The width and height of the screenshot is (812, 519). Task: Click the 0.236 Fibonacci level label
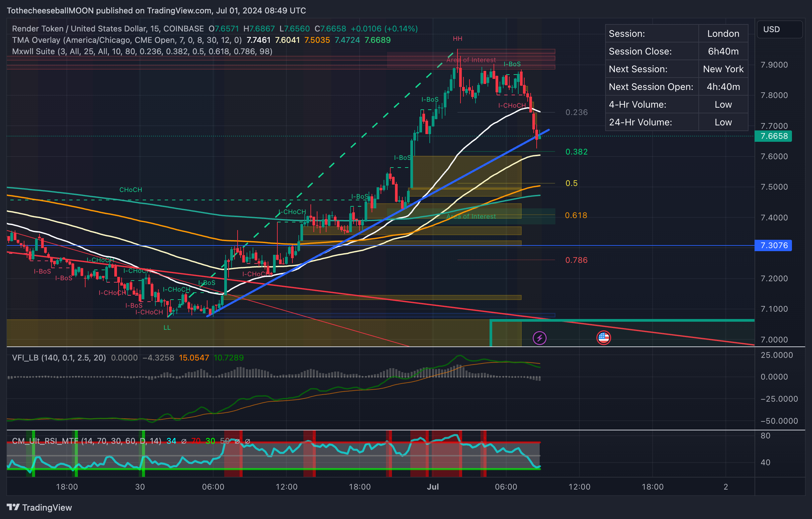(x=576, y=112)
